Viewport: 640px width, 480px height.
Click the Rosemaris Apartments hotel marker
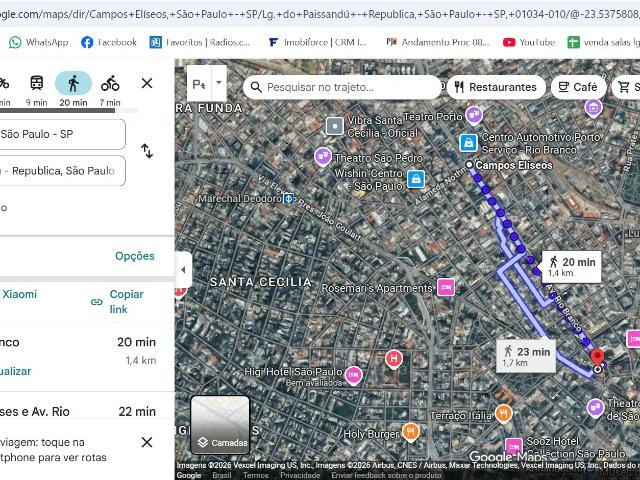[446, 287]
